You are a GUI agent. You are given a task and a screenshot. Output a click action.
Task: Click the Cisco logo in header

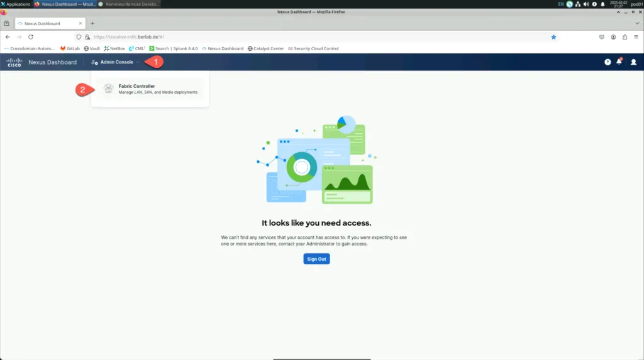tap(14, 62)
